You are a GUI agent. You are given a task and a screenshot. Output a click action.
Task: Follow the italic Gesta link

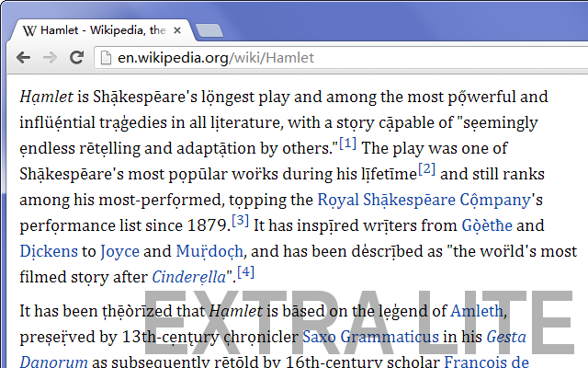click(506, 337)
